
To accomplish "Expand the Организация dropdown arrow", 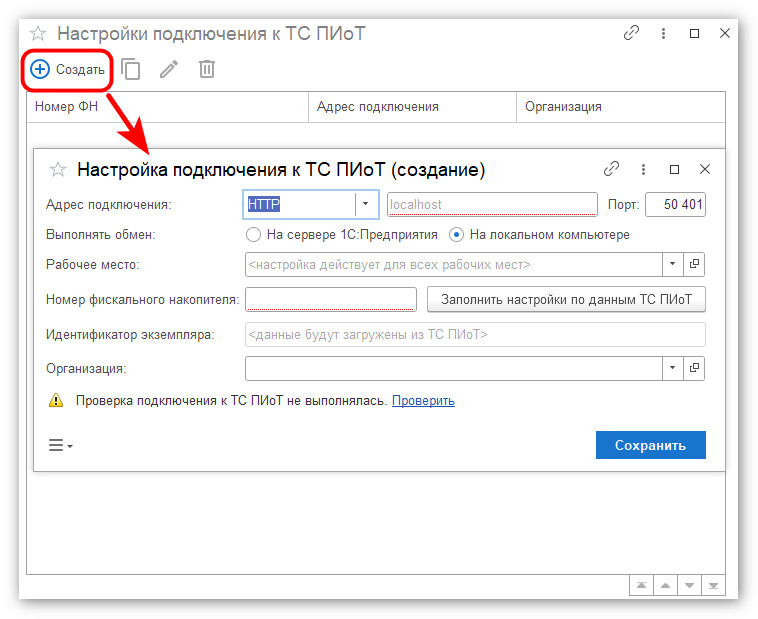I will [x=672, y=368].
